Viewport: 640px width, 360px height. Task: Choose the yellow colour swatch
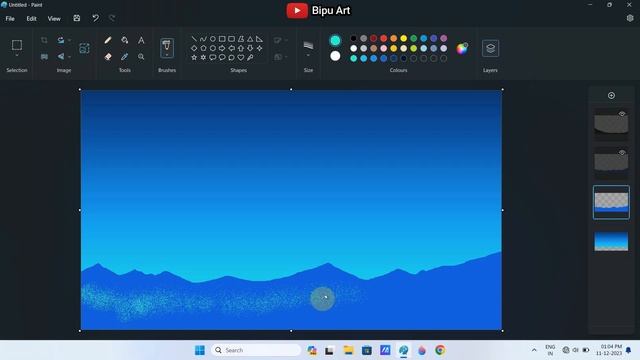tap(404, 38)
